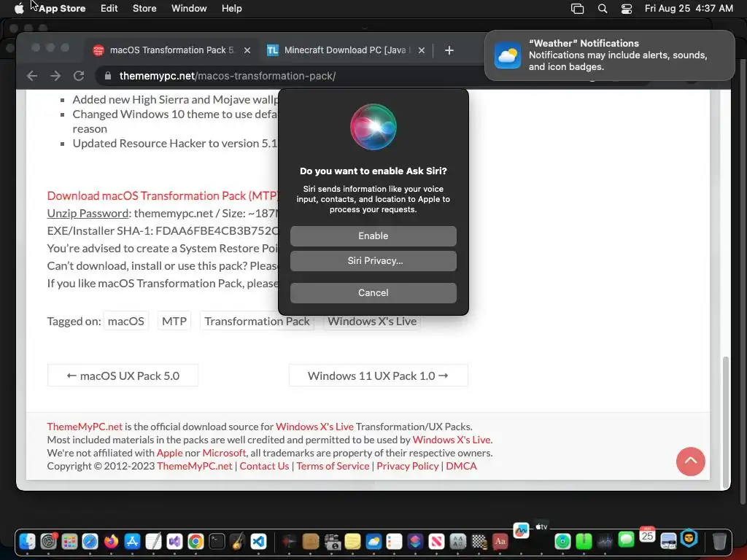Image resolution: width=747 pixels, height=560 pixels.
Task: Open Terminal from the Dock
Action: click(x=216, y=542)
